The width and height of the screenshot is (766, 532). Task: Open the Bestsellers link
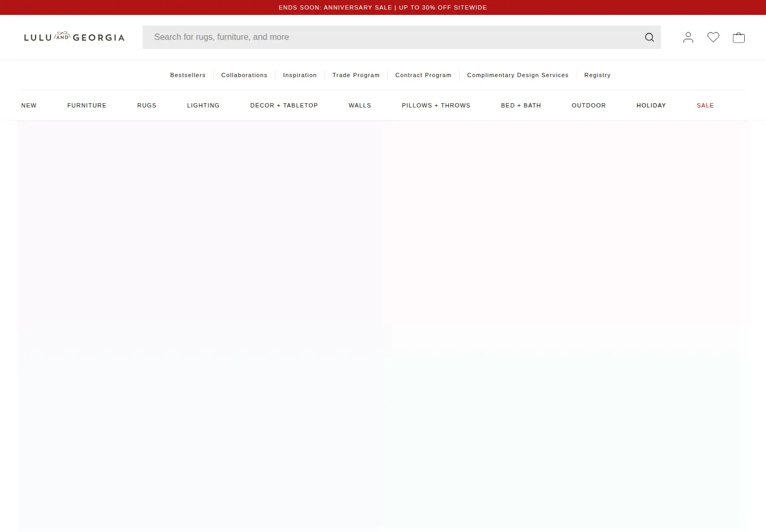click(x=188, y=75)
